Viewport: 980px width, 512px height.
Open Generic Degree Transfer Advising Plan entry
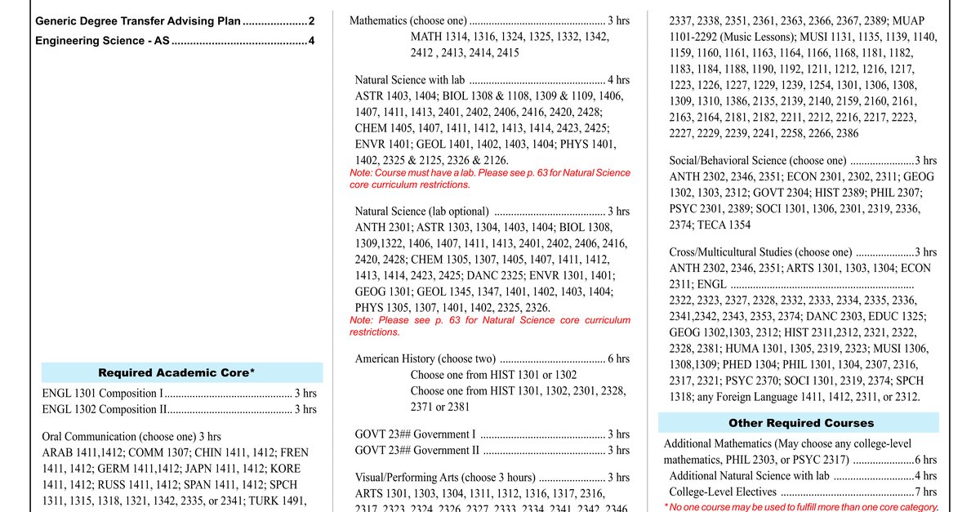[175, 20]
